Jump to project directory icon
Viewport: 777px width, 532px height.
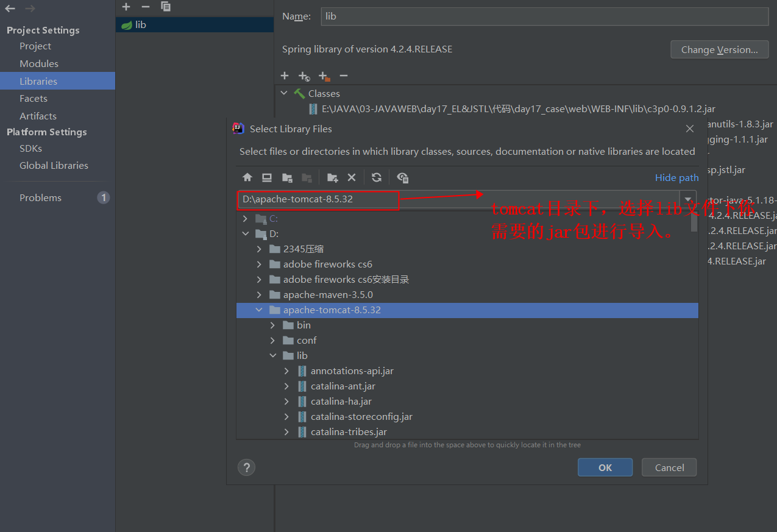tap(287, 177)
